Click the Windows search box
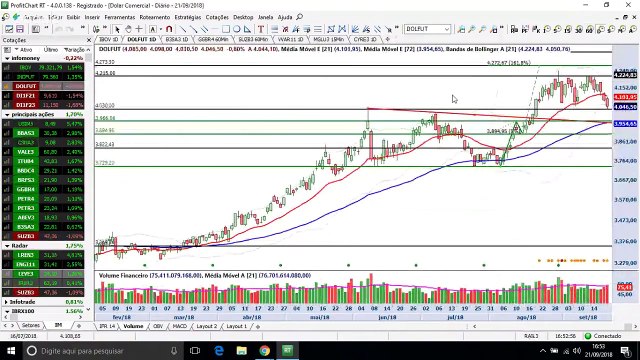Viewport: 640px width, 360px height. point(102,351)
